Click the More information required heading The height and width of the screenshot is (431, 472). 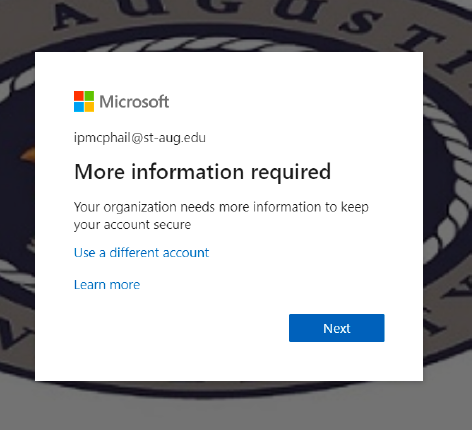(x=203, y=172)
